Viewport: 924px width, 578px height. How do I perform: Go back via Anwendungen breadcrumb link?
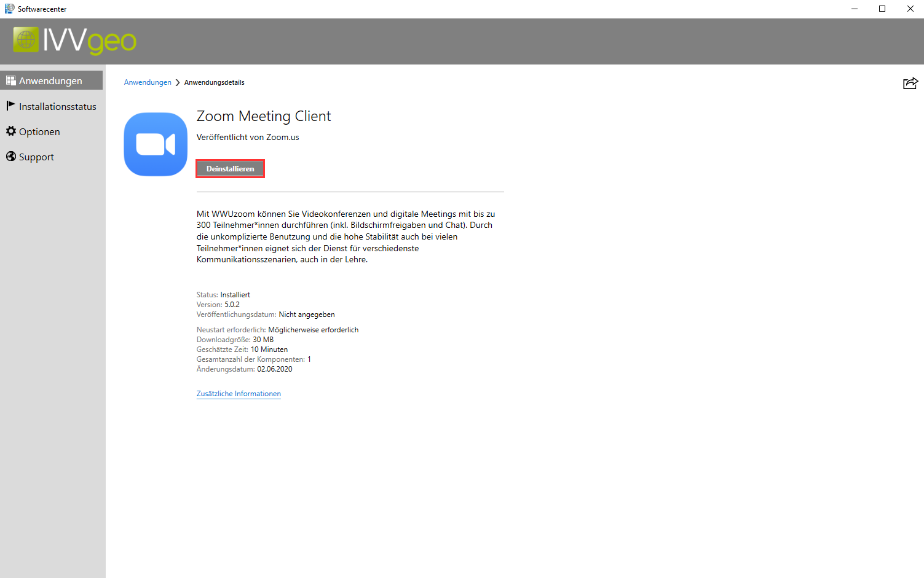point(148,82)
